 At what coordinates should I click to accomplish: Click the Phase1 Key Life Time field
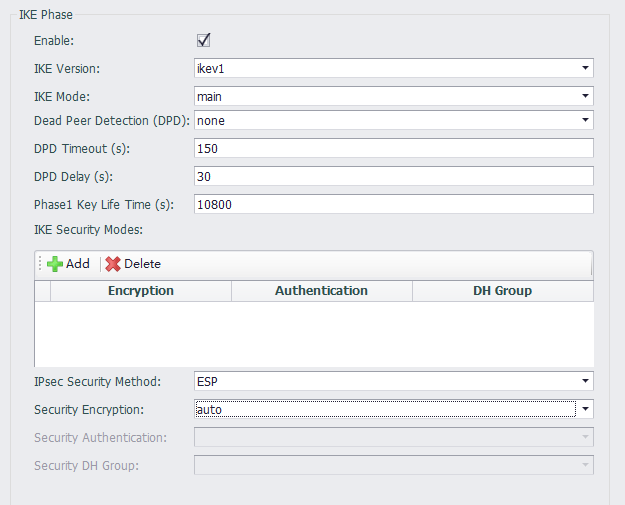click(393, 204)
